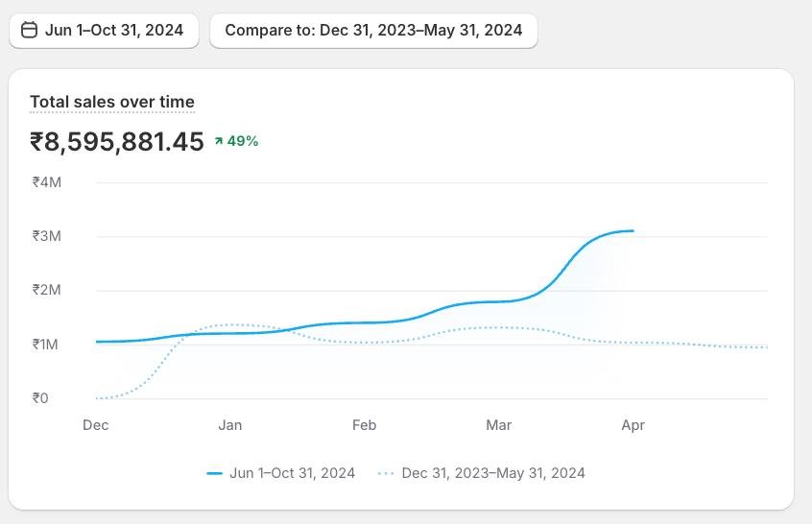Open the Total sales over time report
The height and width of the screenshot is (524, 812).
tap(112, 102)
